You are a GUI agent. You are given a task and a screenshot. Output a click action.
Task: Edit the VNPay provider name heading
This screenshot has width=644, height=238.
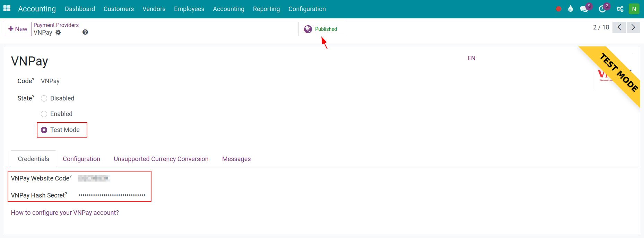pyautogui.click(x=30, y=61)
